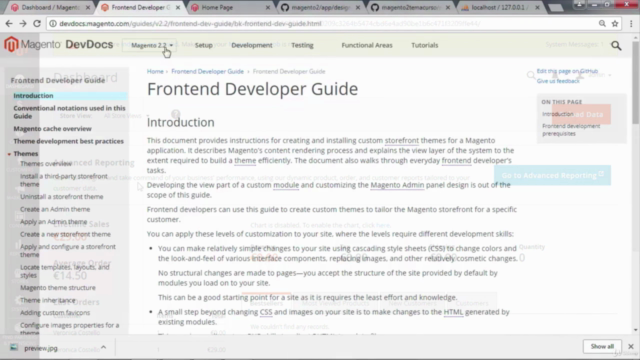Open the Setup menu
Screen dimensions: 640x360
[204, 45]
